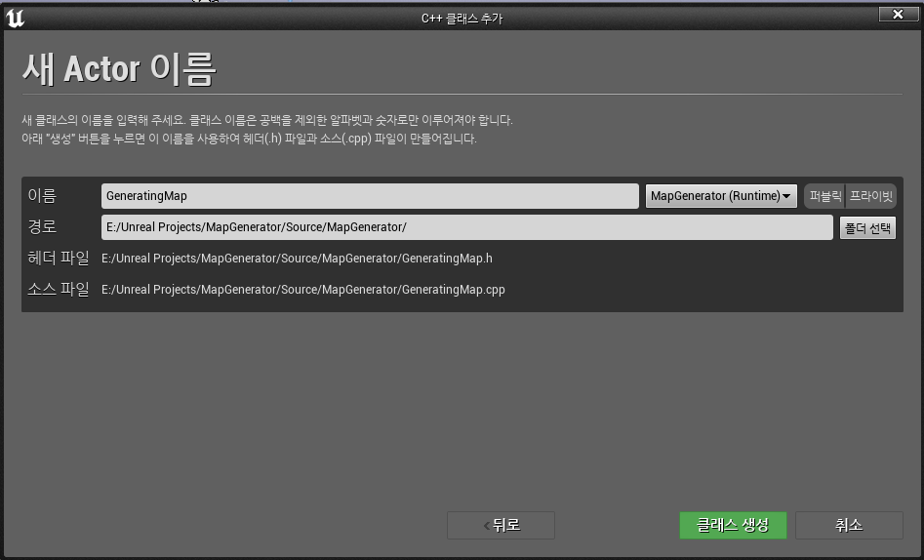Click the 뒤로 back button
Viewport: 924px width, 560px height.
point(501,525)
